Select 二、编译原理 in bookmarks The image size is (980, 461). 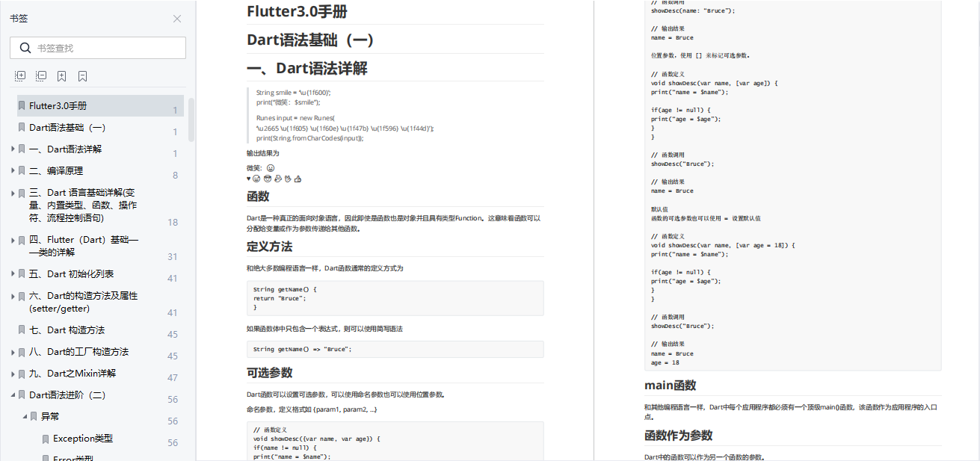pos(56,170)
